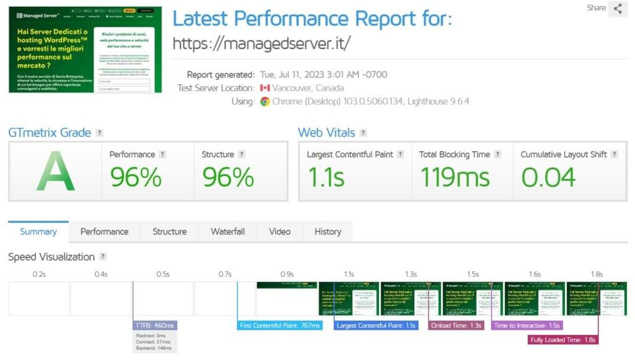Select the 1.8s filmstrip frame
Screen dimensions: 635x364
click(597, 299)
